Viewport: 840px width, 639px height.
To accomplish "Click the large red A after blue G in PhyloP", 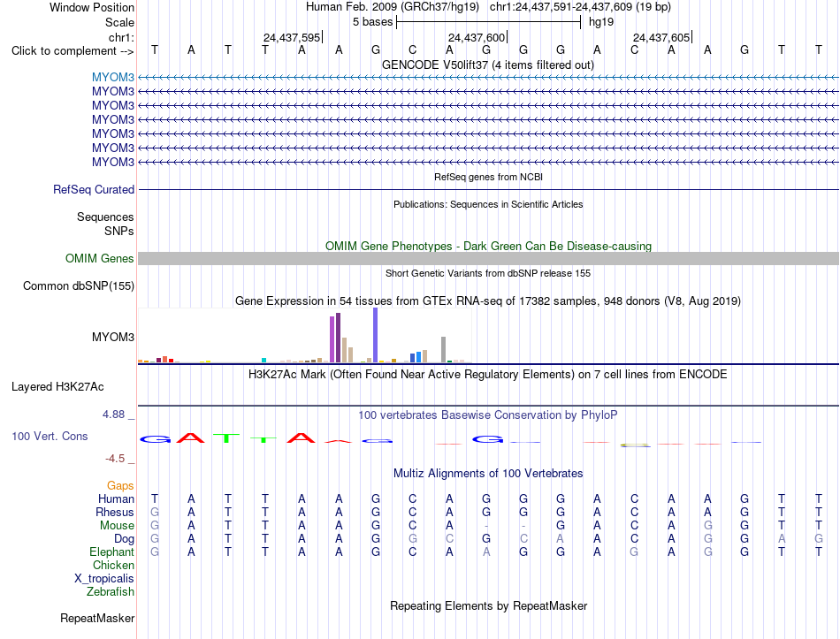I will 191,437.
